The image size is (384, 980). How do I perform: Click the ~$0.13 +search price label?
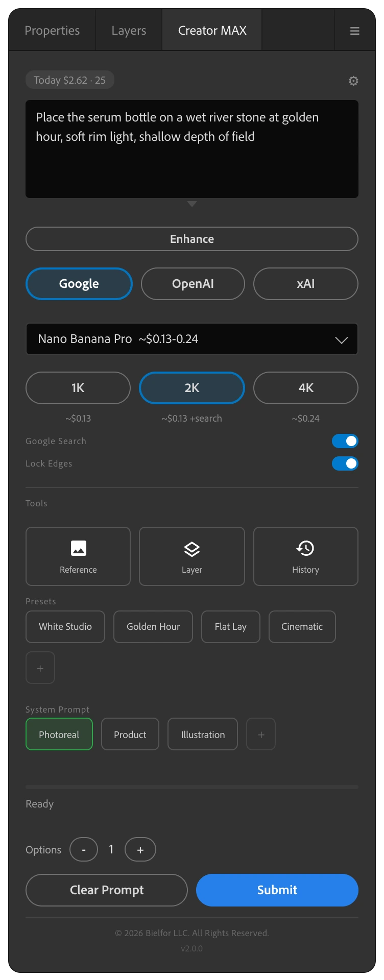pyautogui.click(x=192, y=419)
